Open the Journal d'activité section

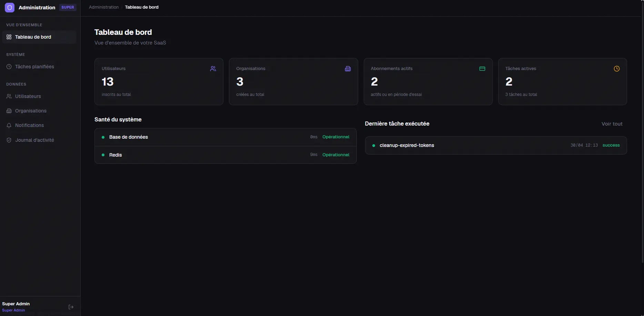point(34,140)
